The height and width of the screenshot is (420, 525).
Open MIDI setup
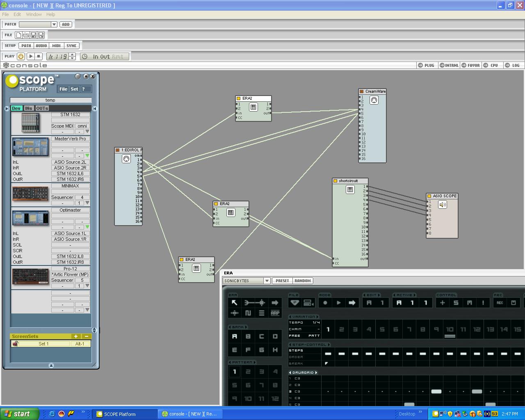[x=56, y=46]
